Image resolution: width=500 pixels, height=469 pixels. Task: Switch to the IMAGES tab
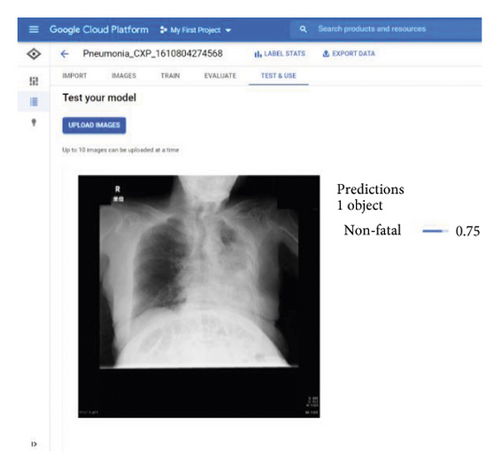coord(124,76)
